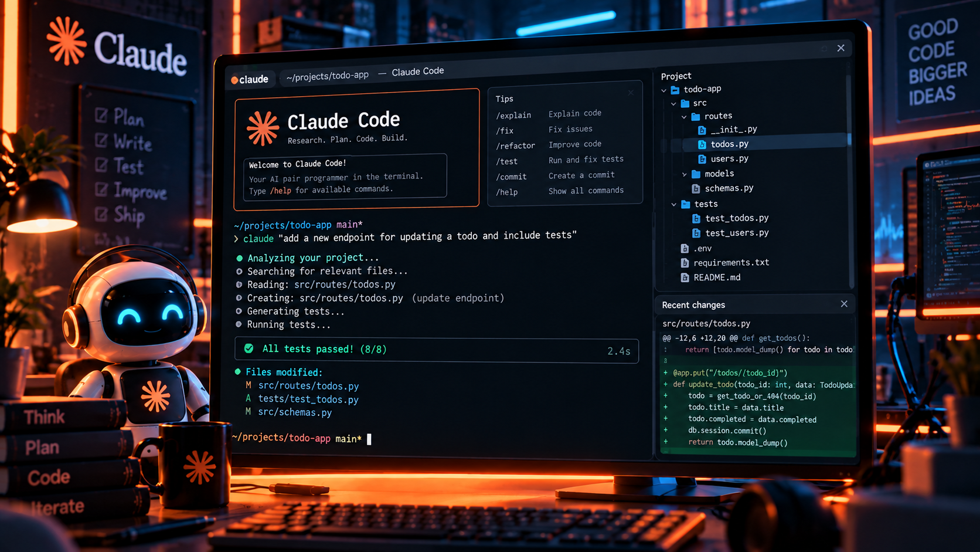Click the schemas.py file icon

[696, 189]
